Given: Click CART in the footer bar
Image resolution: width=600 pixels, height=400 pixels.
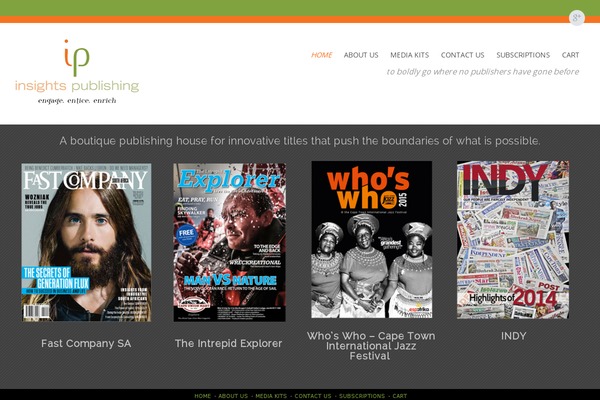Looking at the screenshot, I should coord(399,396).
